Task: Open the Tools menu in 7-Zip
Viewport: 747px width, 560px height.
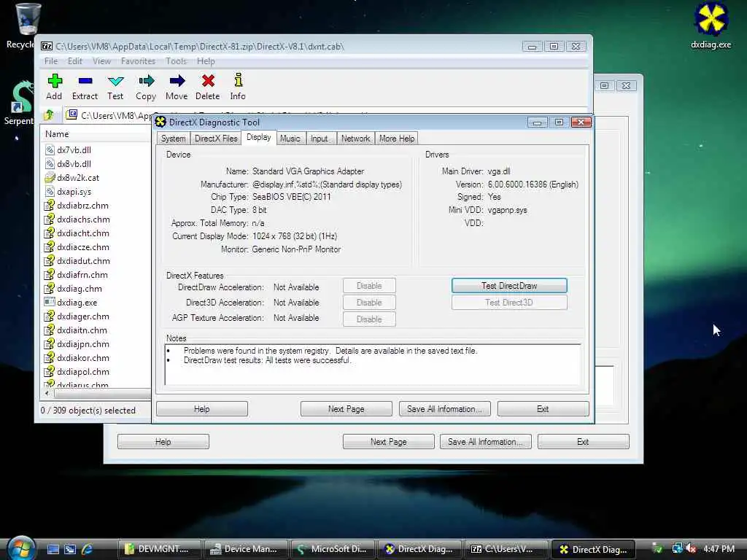Action: (x=177, y=61)
